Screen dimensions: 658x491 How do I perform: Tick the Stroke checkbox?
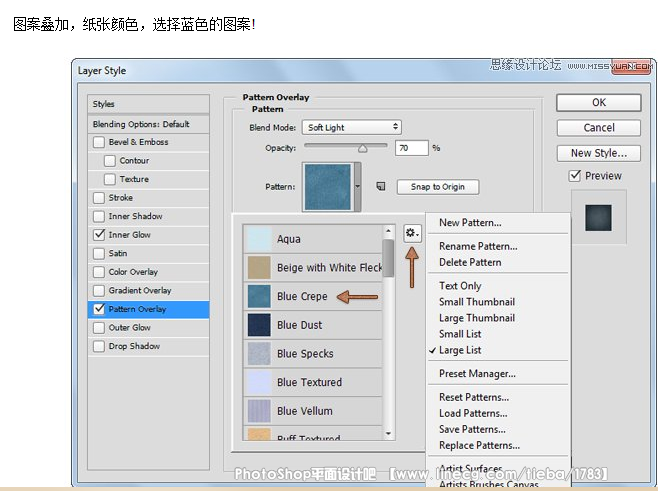point(99,198)
